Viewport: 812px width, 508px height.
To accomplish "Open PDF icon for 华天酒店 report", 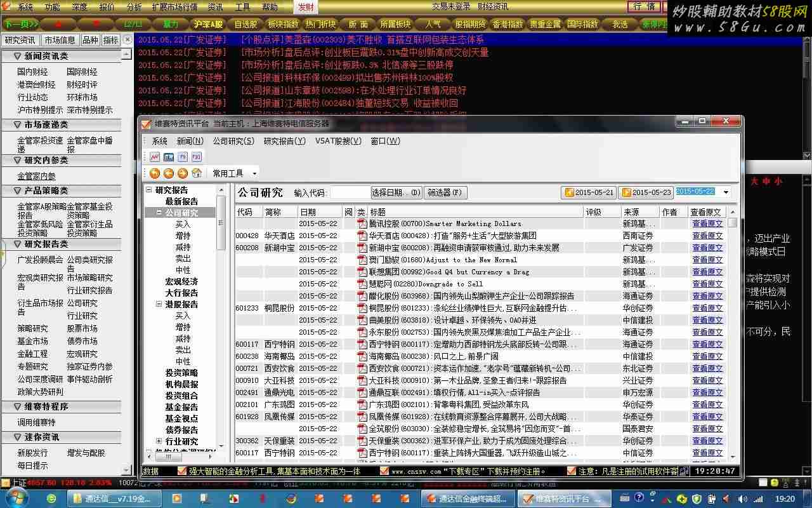I will (362, 236).
